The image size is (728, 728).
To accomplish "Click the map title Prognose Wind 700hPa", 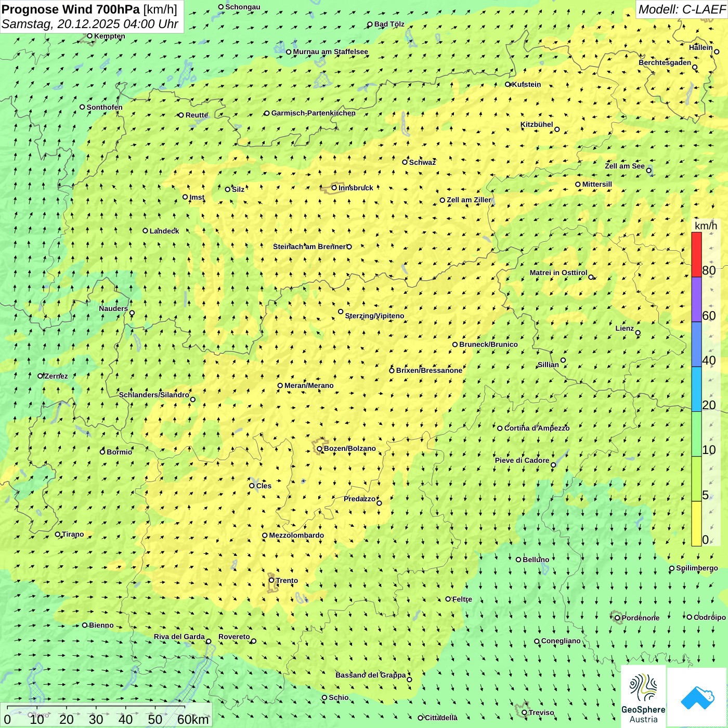I will coord(71,9).
